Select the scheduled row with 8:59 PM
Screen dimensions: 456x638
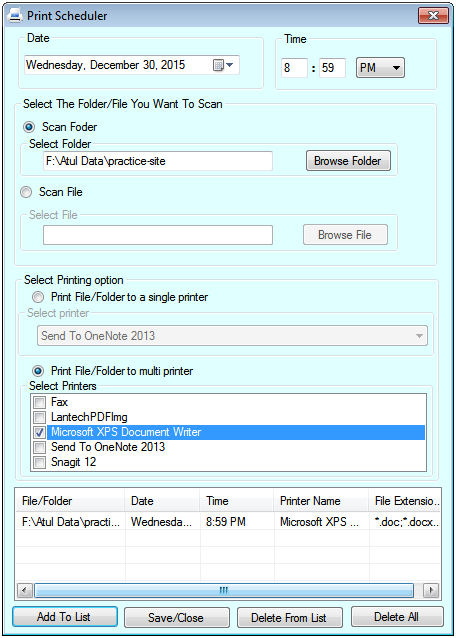[x=228, y=522]
